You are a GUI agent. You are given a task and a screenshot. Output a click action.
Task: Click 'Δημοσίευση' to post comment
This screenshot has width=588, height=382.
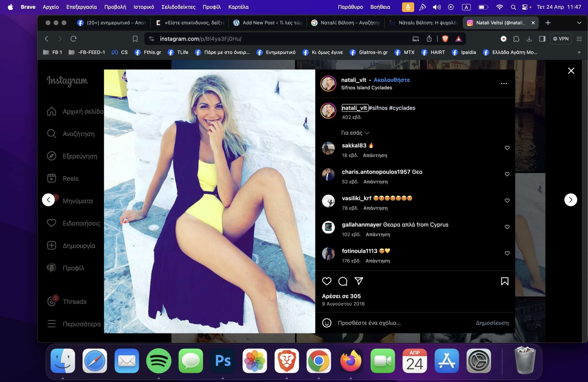click(492, 323)
